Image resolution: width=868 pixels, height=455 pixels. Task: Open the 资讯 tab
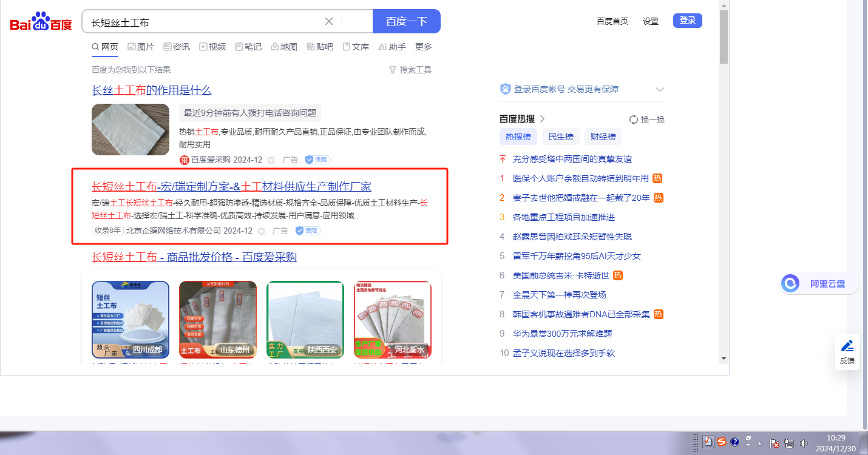[x=177, y=47]
